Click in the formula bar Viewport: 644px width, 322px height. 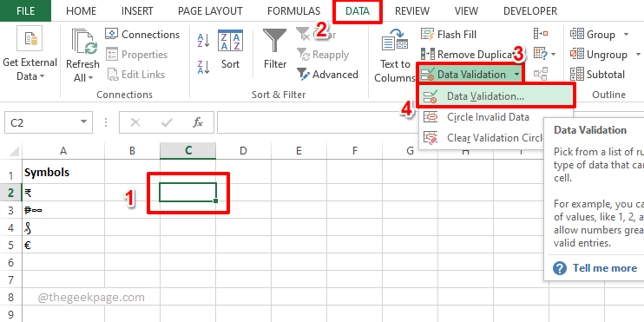[x=319, y=122]
